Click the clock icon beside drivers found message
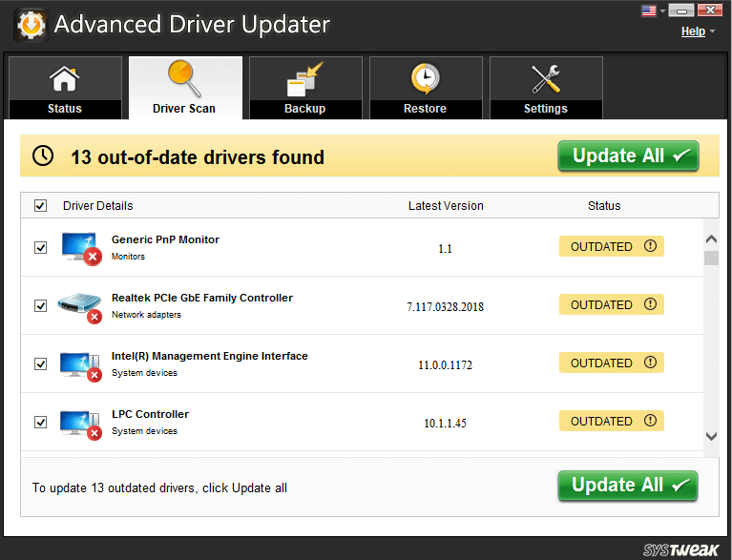732x560 pixels. (x=43, y=156)
